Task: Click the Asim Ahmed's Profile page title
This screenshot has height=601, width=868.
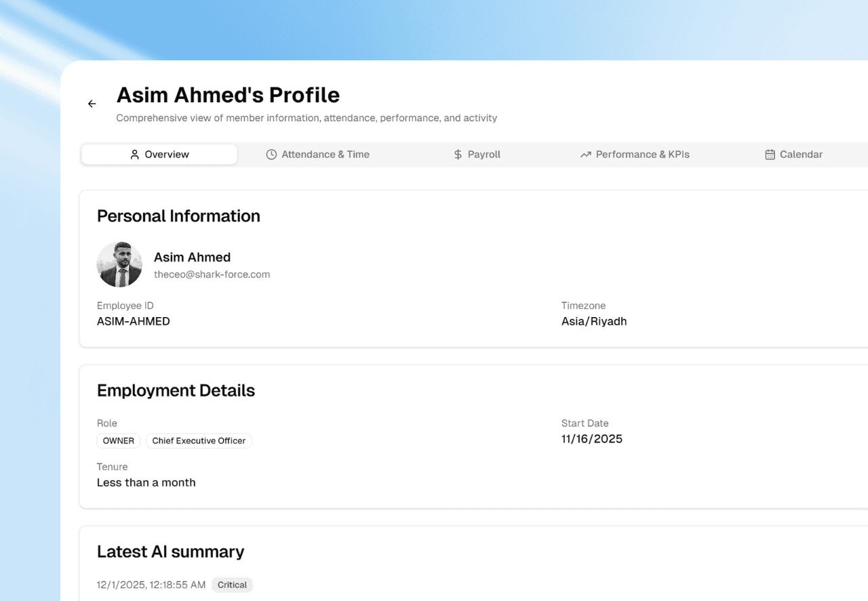Action: pos(228,95)
